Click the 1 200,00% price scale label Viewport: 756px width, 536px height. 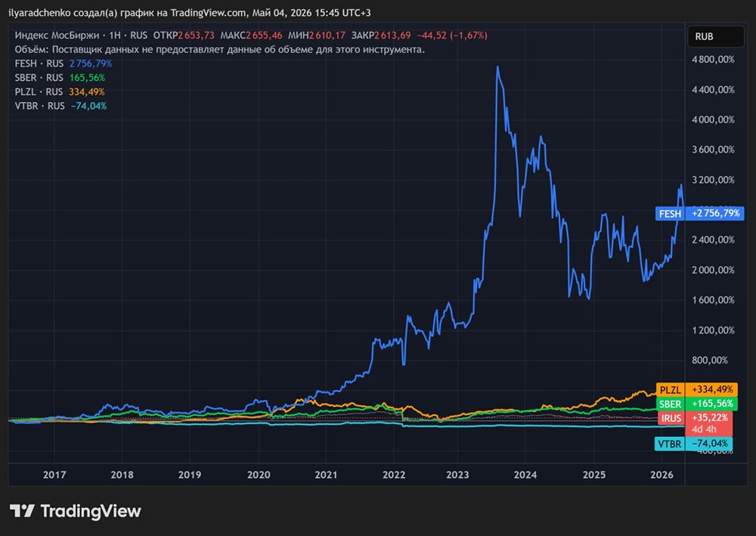coord(713,330)
